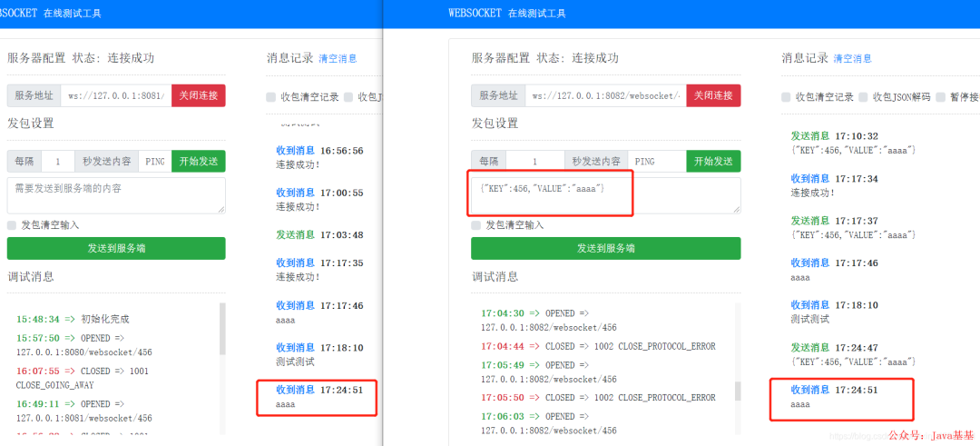Toggle the cut-off 暂停接 checkbox in right window
Image resolution: width=980 pixels, height=446 pixels.
point(941,97)
